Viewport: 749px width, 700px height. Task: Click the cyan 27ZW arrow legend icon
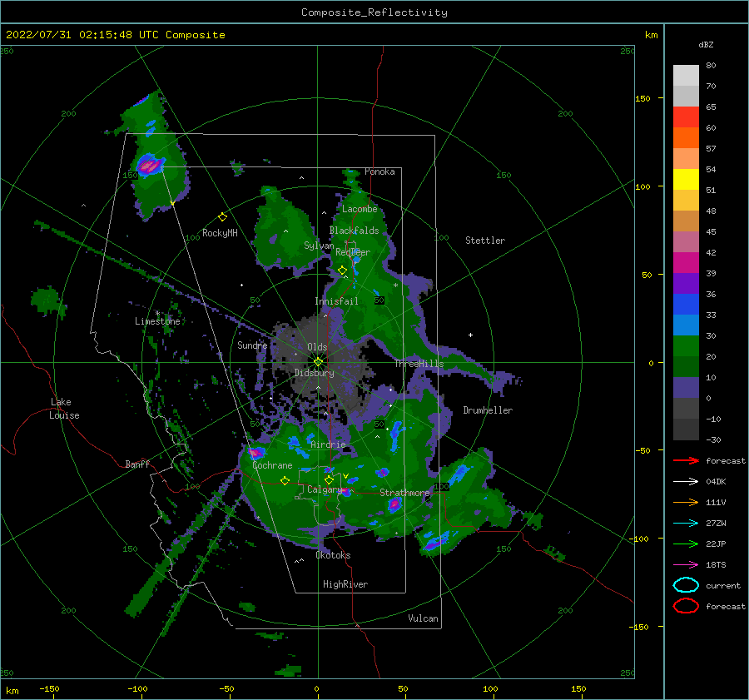686,524
